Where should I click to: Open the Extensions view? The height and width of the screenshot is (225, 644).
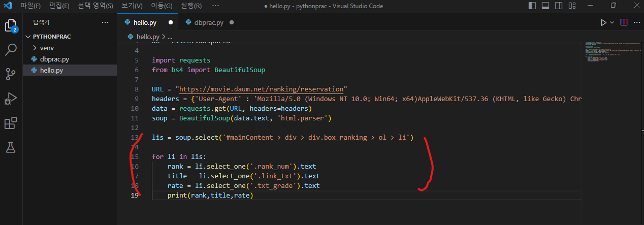(x=10, y=123)
